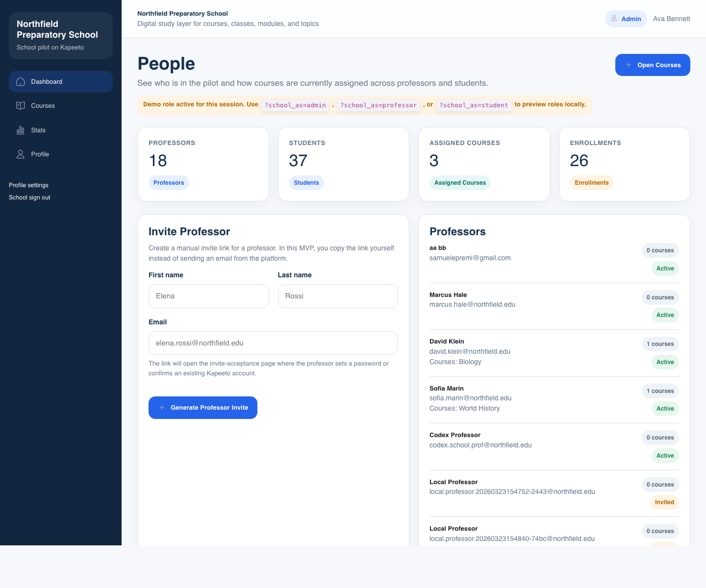Click the Enrollments badge on the stat card
The height and width of the screenshot is (588, 706).
[x=592, y=183]
